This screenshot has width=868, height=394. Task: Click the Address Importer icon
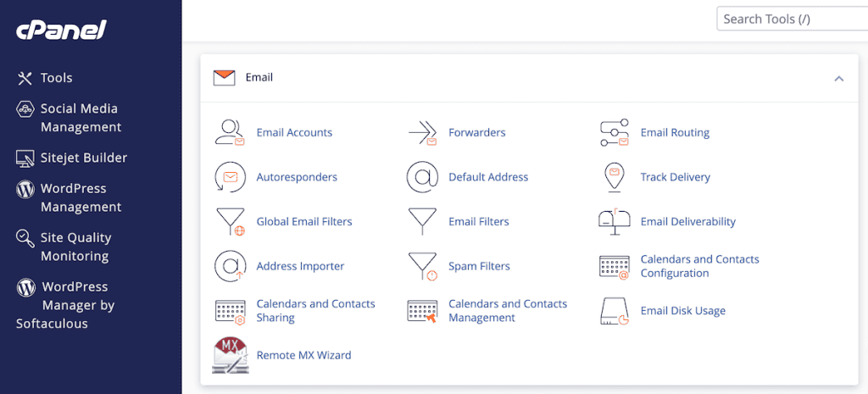point(229,266)
